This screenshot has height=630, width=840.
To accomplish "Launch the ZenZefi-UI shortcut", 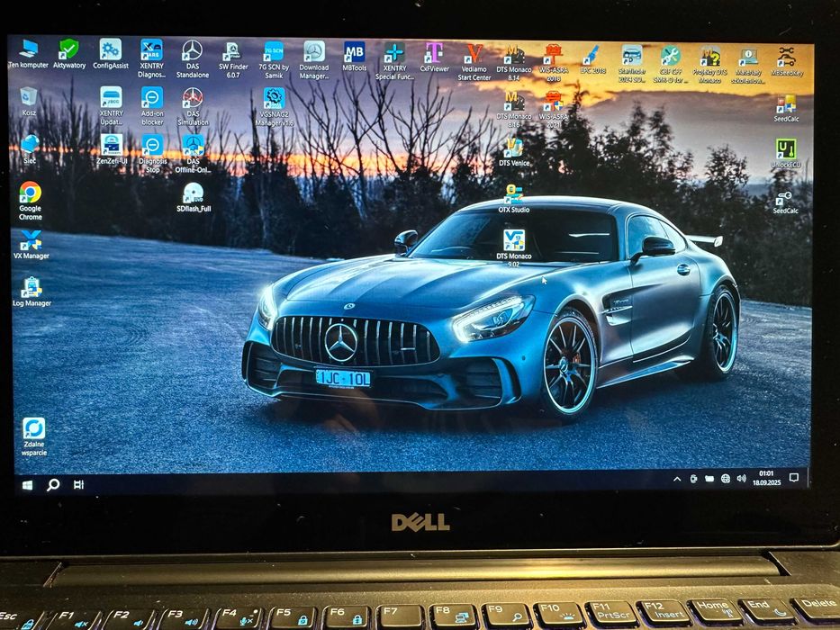I will pyautogui.click(x=112, y=148).
